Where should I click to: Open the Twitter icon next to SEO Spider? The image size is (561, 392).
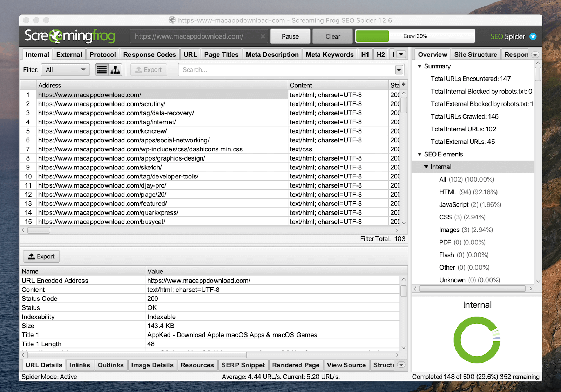pyautogui.click(x=533, y=36)
